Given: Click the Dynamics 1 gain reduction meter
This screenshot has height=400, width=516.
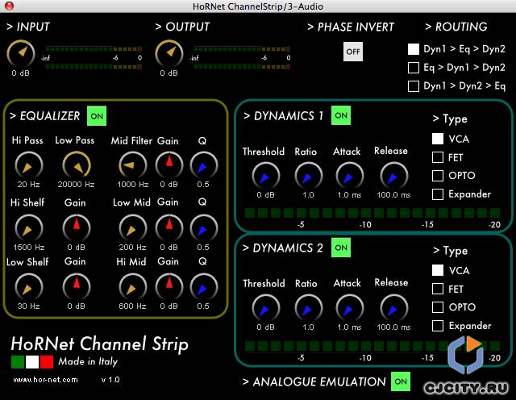Looking at the screenshot, I should point(372,213).
